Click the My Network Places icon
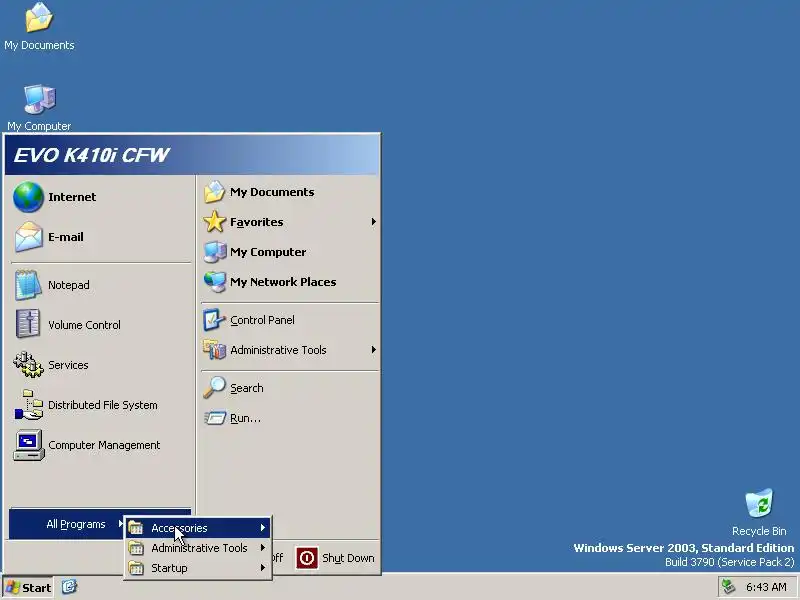The width and height of the screenshot is (800, 600). point(215,282)
